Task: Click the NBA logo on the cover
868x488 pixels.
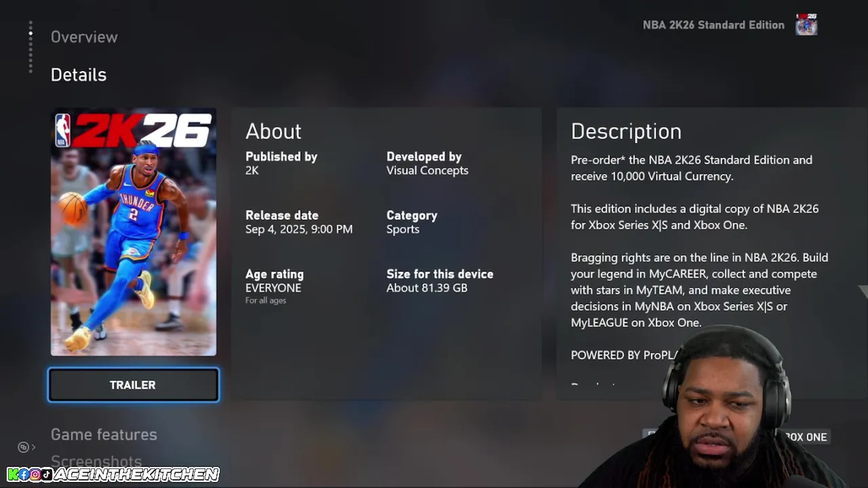Action: (62, 131)
